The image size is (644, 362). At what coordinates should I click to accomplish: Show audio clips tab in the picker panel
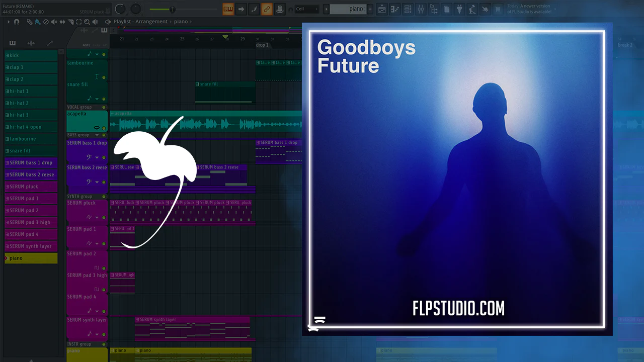pos(31,43)
